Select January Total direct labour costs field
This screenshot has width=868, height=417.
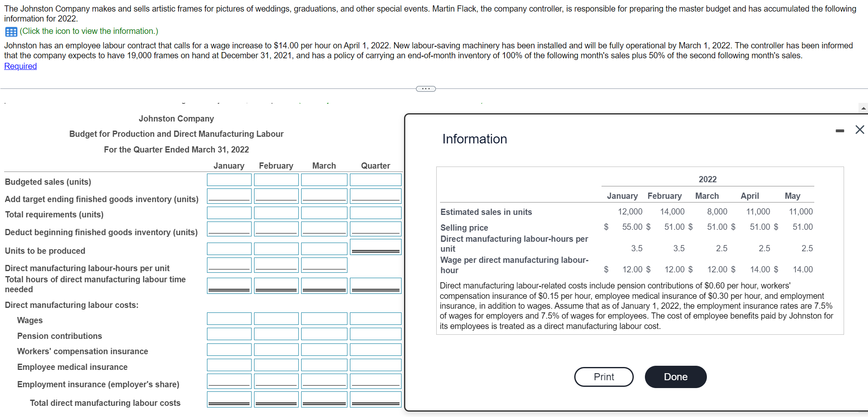[x=229, y=399]
